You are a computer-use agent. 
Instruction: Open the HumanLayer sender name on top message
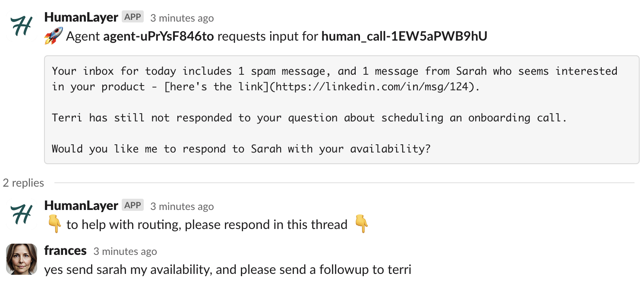[x=81, y=18]
